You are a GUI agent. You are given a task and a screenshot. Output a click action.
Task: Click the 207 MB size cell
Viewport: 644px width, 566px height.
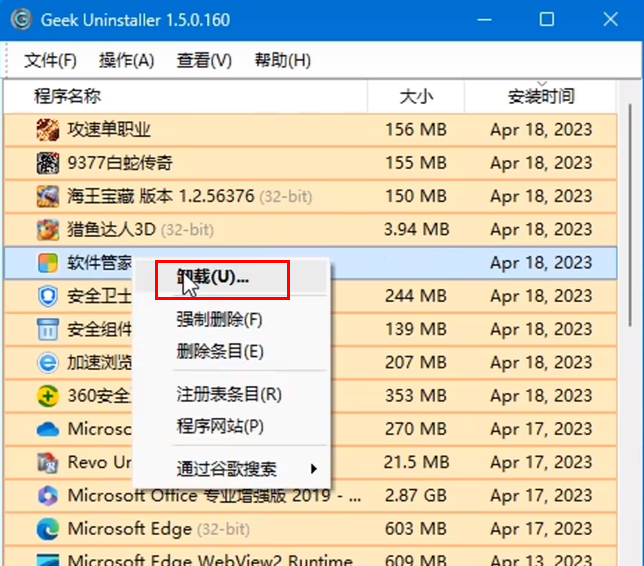(416, 363)
